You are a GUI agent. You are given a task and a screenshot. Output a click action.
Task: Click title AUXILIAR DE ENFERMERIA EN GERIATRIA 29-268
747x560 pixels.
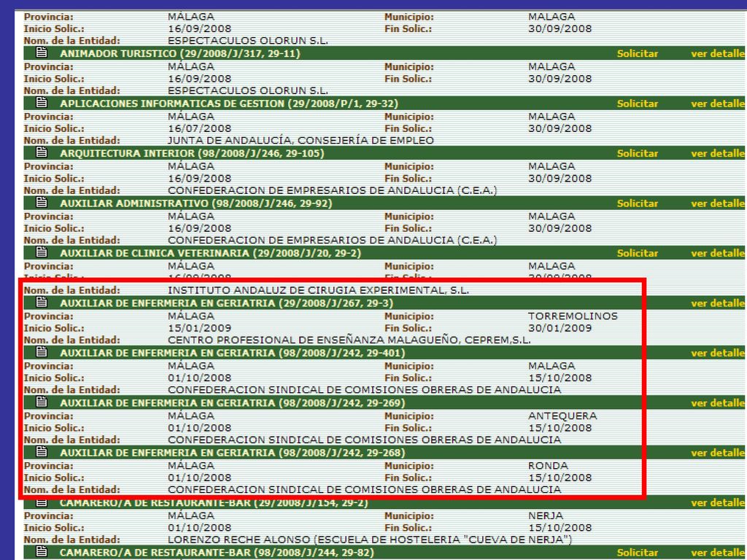tap(233, 453)
